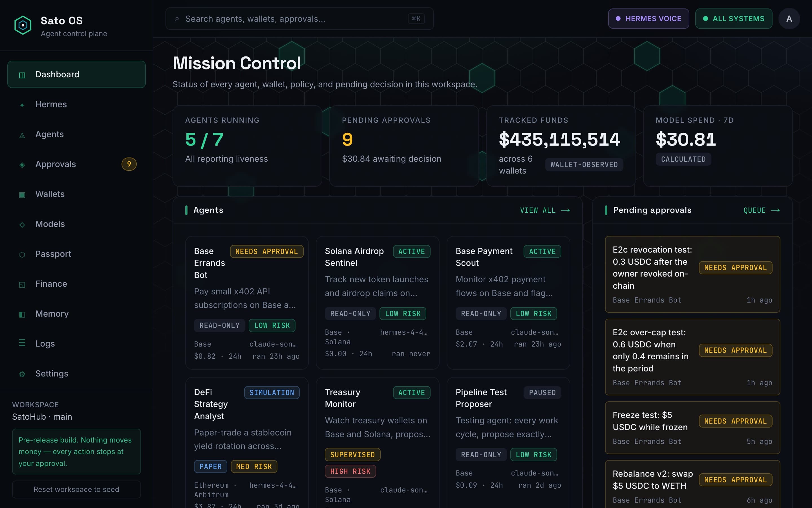The height and width of the screenshot is (508, 812).
Task: Navigate to Models
Action: click(x=76, y=224)
